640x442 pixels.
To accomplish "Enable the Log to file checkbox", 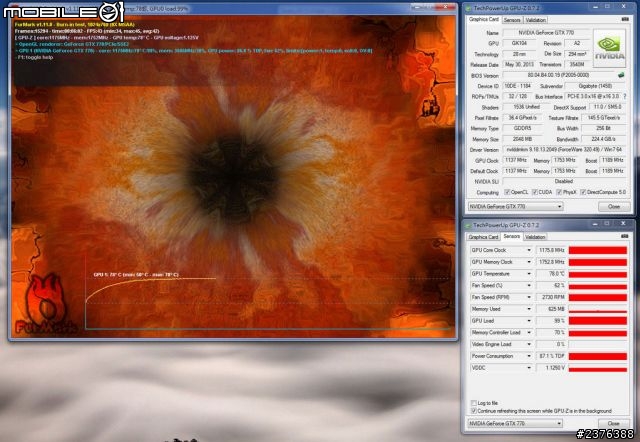I will pyautogui.click(x=474, y=403).
